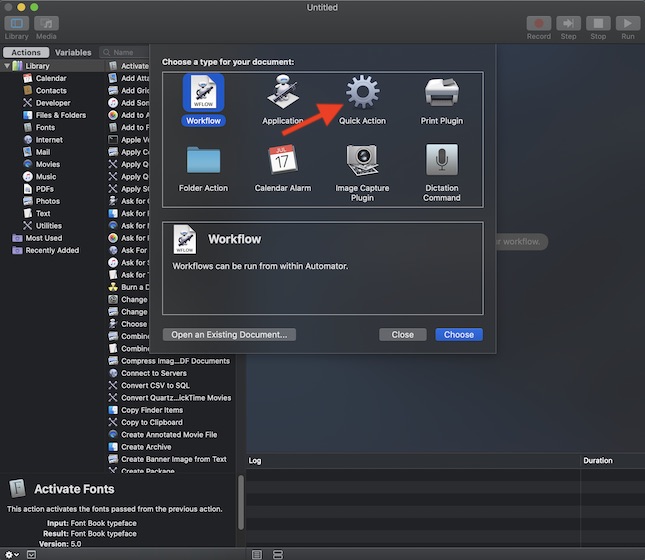
Task: Toggle the Library toolbar button
Action: 16,23
